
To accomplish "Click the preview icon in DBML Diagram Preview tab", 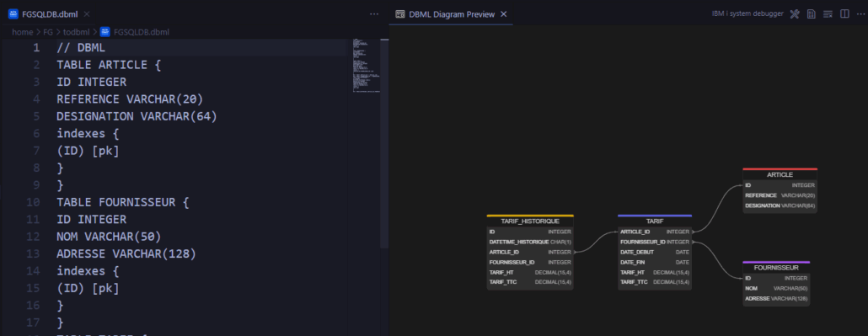I will [x=400, y=14].
